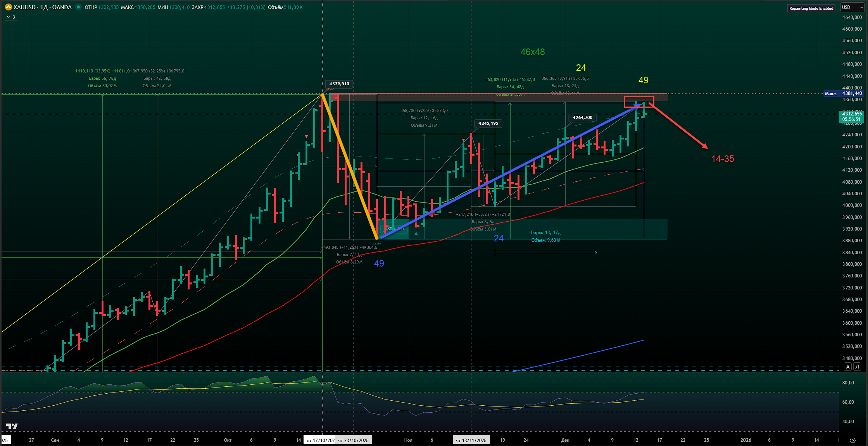
Task: Click the '14-35' red text annotation
Action: pos(723,159)
